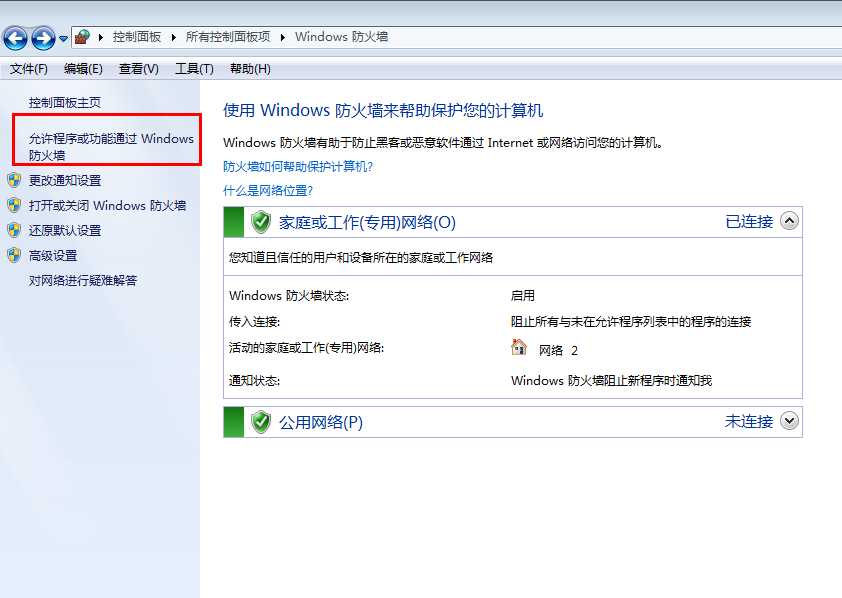Click 公用网络(P) header
The width and height of the screenshot is (842, 598).
pyautogui.click(x=321, y=422)
